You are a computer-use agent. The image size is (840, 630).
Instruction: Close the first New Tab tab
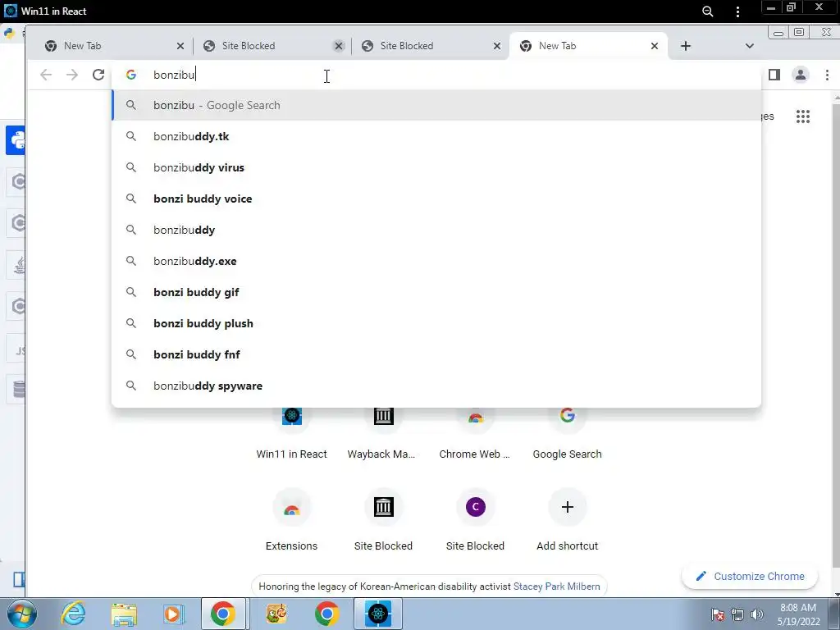(x=180, y=46)
